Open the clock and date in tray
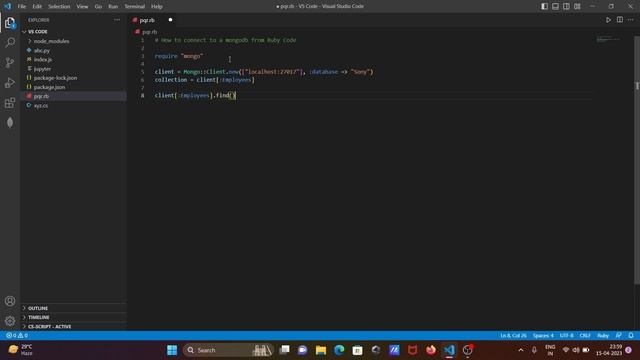The height and width of the screenshot is (360, 640). pos(609,350)
